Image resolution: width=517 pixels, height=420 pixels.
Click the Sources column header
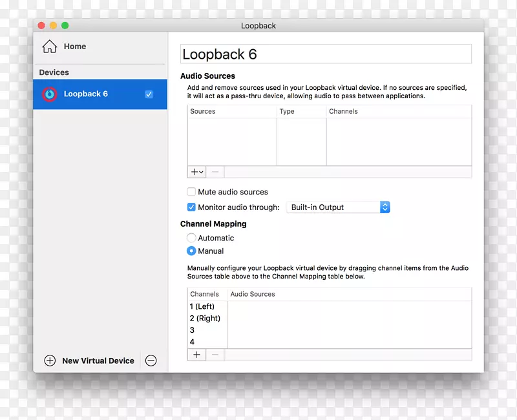pos(202,111)
